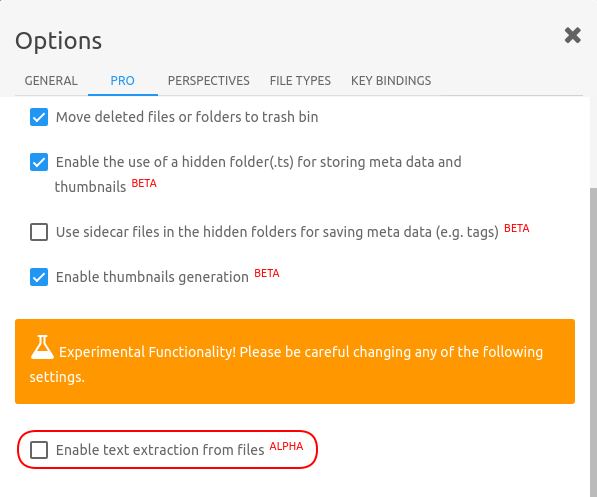Disable the hidden folder (.ts) meta data checkbox

click(x=39, y=162)
